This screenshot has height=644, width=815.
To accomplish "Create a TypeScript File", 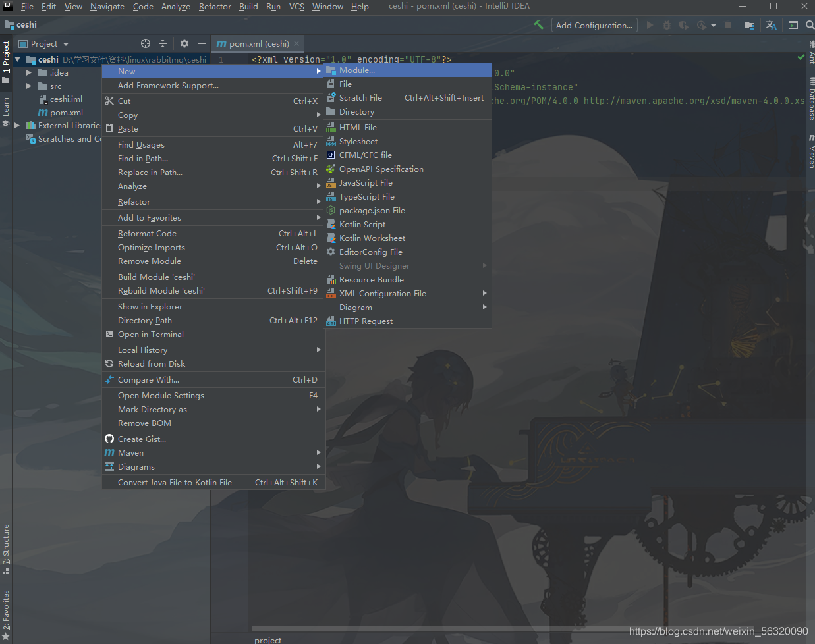I will coord(408,197).
